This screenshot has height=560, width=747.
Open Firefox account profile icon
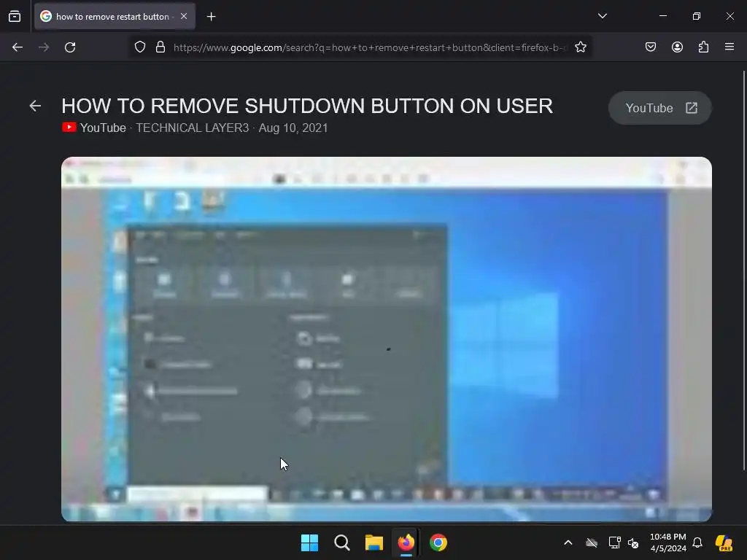(x=677, y=47)
